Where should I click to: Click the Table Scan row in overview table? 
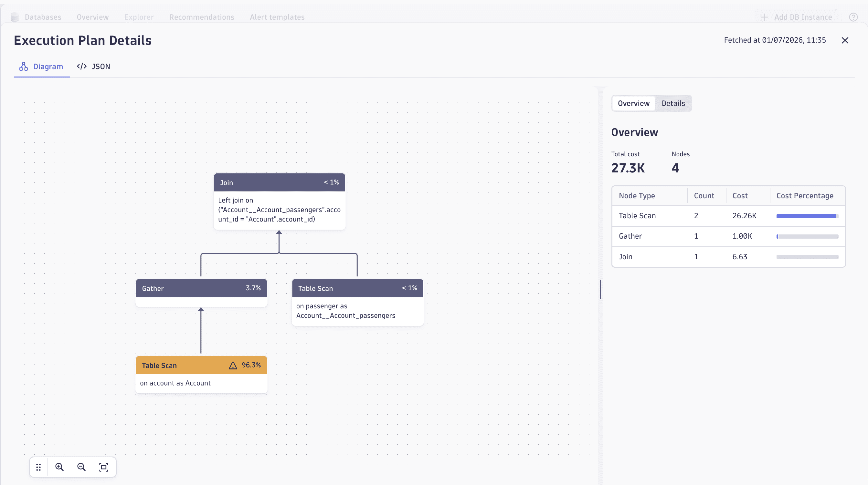(x=728, y=216)
